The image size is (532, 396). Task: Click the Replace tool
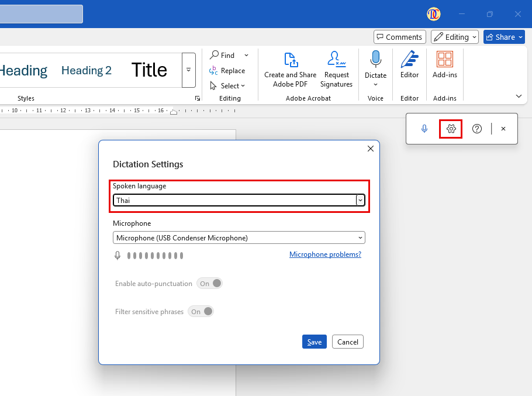(227, 71)
